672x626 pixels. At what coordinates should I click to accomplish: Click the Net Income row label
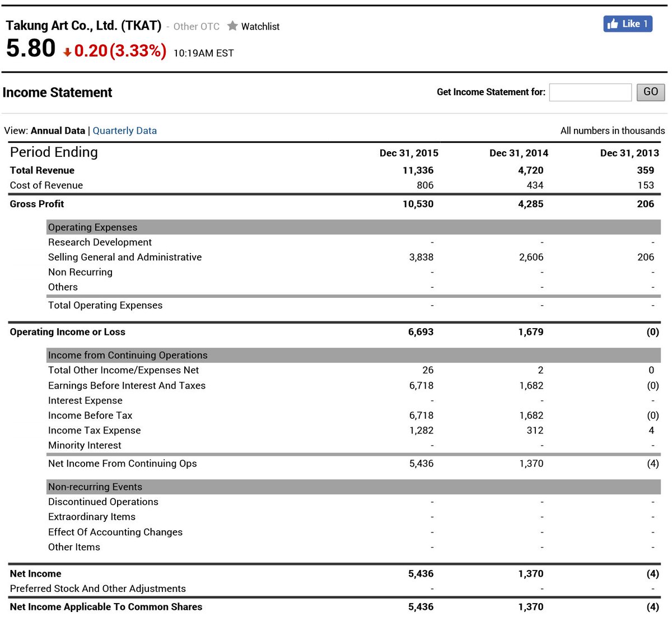pyautogui.click(x=36, y=574)
